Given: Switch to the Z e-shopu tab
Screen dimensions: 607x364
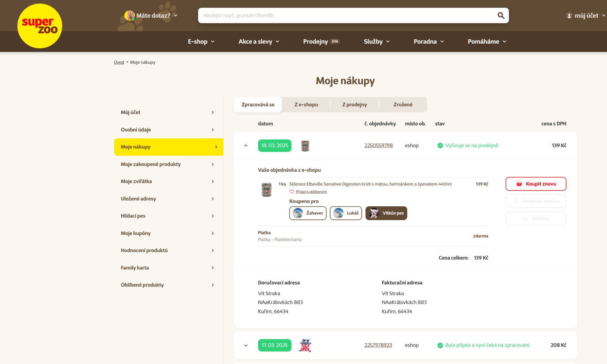Looking at the screenshot, I should (306, 105).
